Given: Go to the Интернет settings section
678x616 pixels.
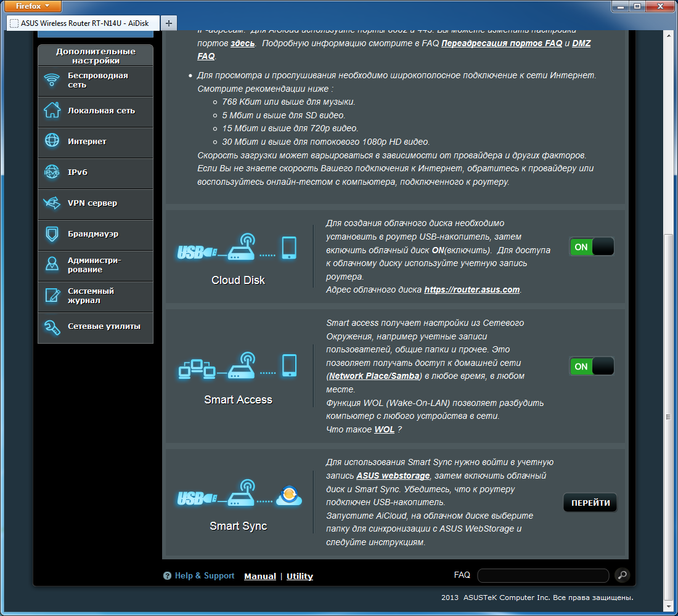Looking at the screenshot, I should pos(96,142).
